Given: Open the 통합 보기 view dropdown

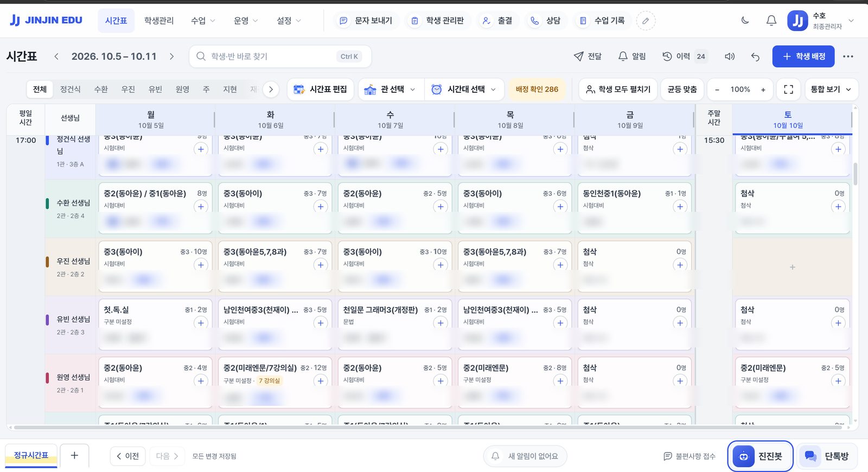Looking at the screenshot, I should coord(831,90).
